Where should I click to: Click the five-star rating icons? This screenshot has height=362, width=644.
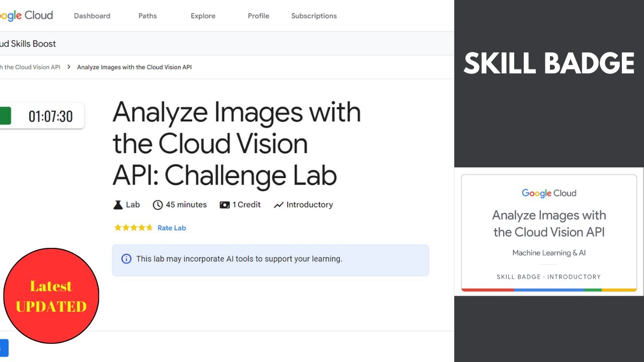tap(133, 228)
